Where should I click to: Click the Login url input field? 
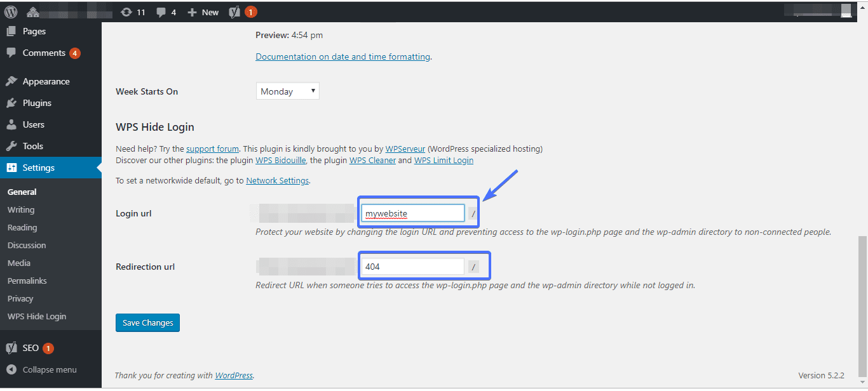[x=413, y=213]
